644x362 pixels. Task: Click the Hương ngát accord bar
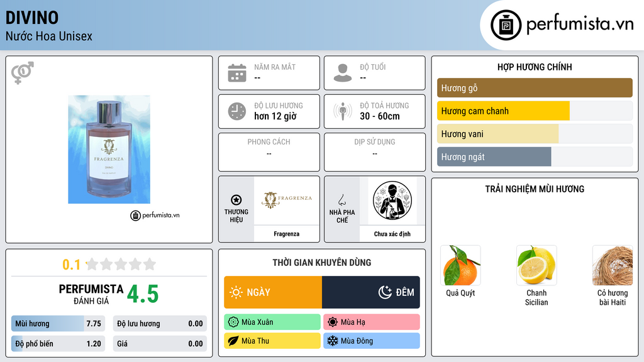click(535, 156)
